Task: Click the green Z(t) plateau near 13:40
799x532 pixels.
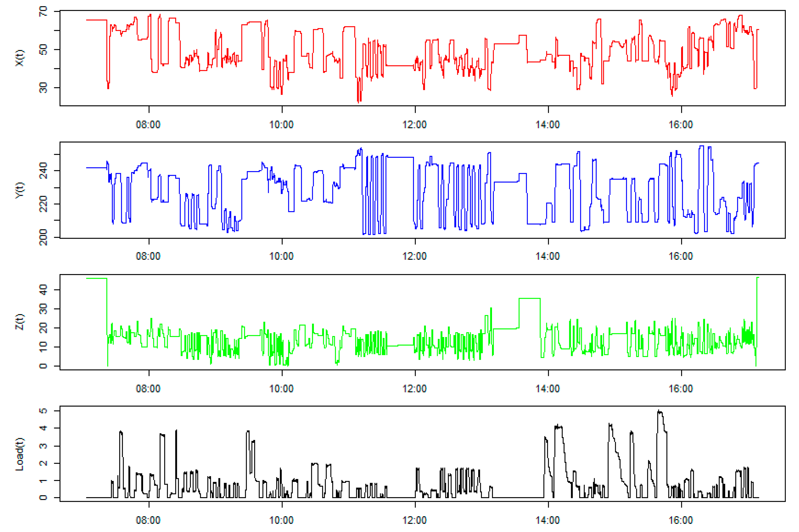Action: pos(529,299)
